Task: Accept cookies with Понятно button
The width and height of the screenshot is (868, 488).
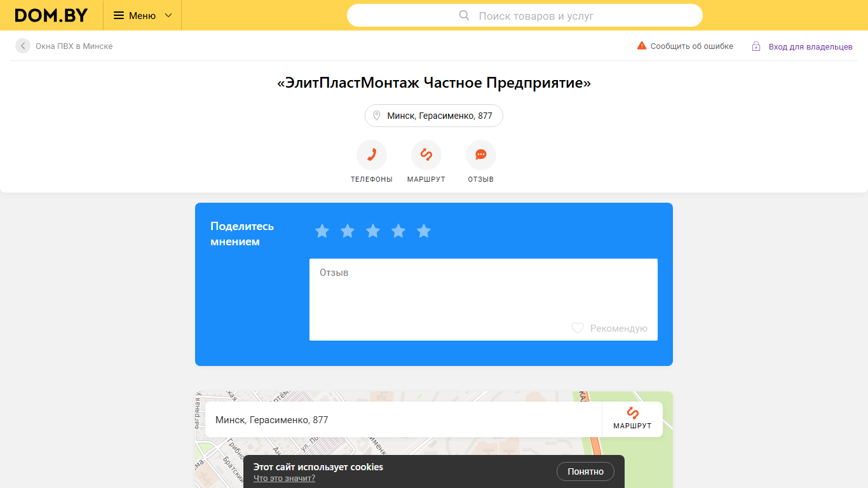Action: tap(585, 471)
